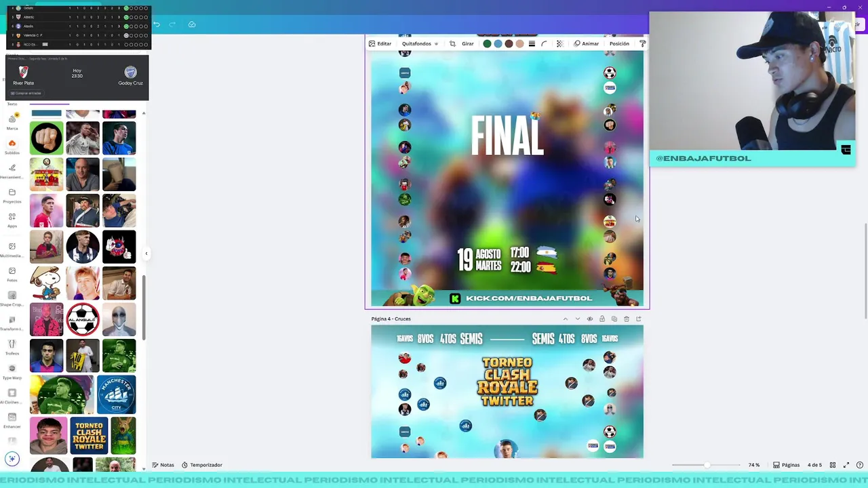Adjust the zoom slider handle

(x=707, y=465)
